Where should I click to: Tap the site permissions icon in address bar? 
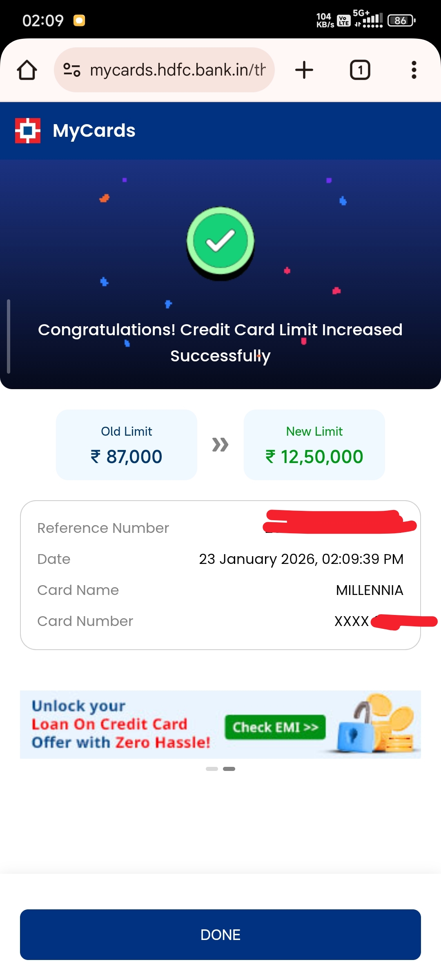71,69
